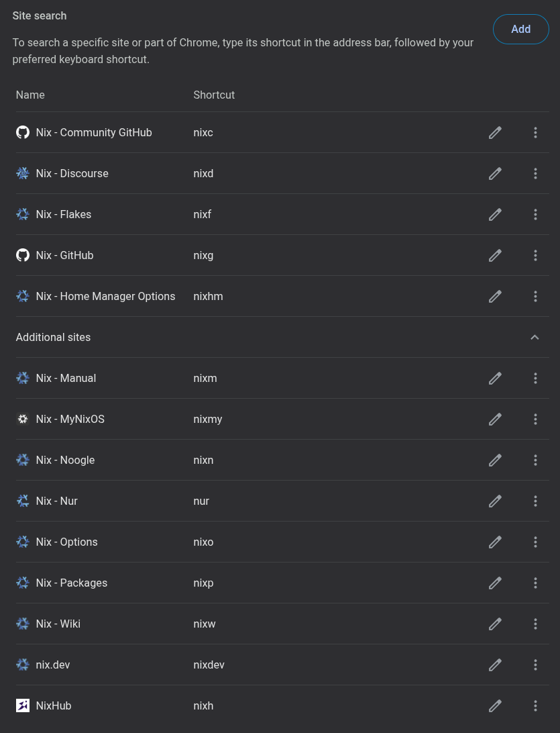
Task: Edit the Nix - Community GitHub shortcut
Action: 495,133
